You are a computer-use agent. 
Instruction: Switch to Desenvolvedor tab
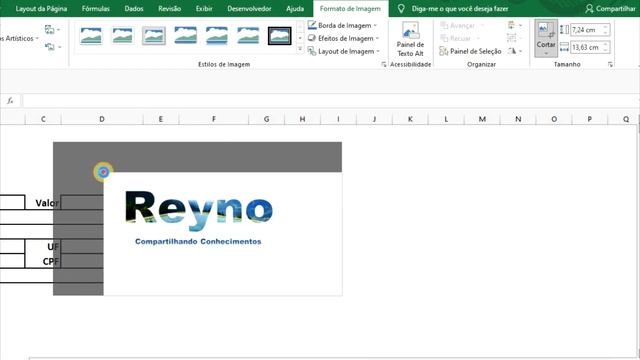point(249,9)
